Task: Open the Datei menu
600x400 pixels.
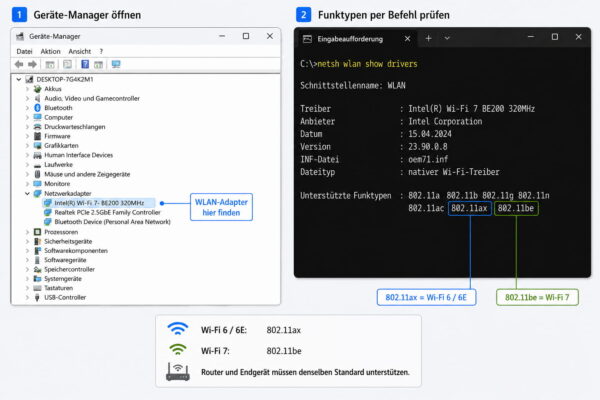Action: [24, 51]
